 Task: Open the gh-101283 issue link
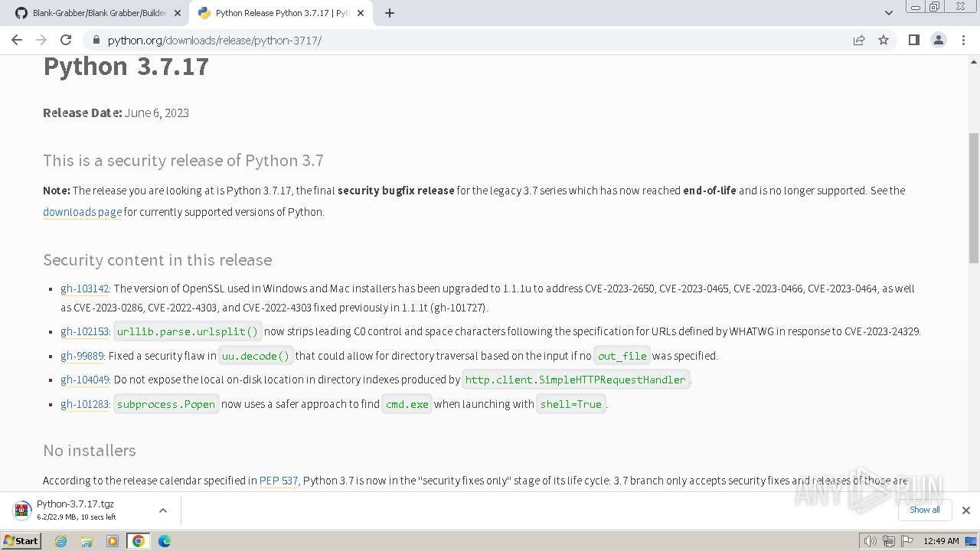coord(85,404)
